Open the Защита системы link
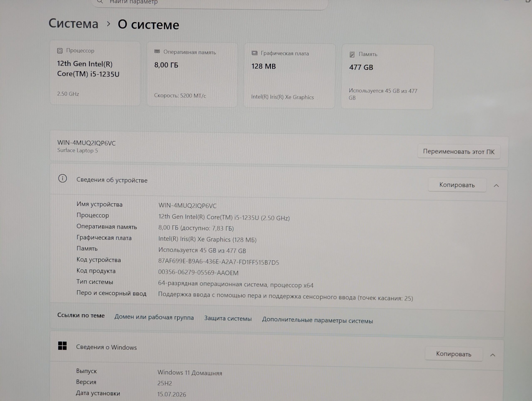532x401 pixels. [228, 318]
